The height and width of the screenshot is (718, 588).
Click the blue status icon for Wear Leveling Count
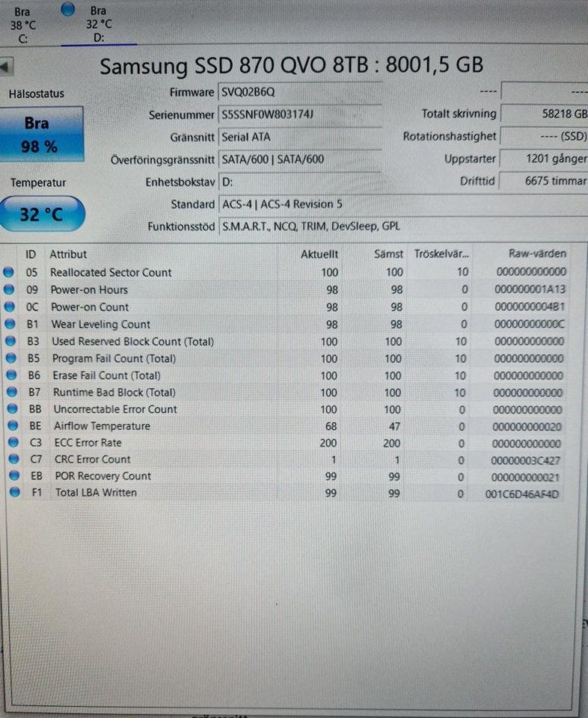[9, 324]
